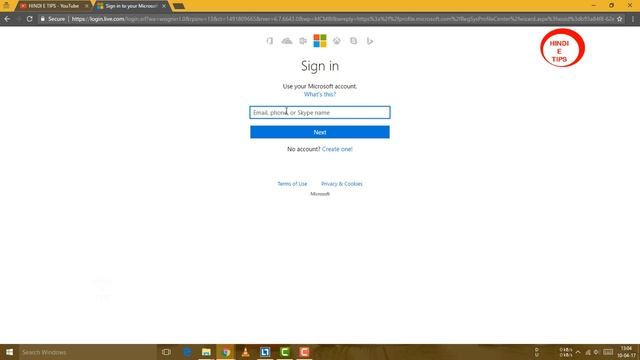Image resolution: width=640 pixels, height=360 pixels.
Task: Open a new browser tab
Action: point(179,6)
